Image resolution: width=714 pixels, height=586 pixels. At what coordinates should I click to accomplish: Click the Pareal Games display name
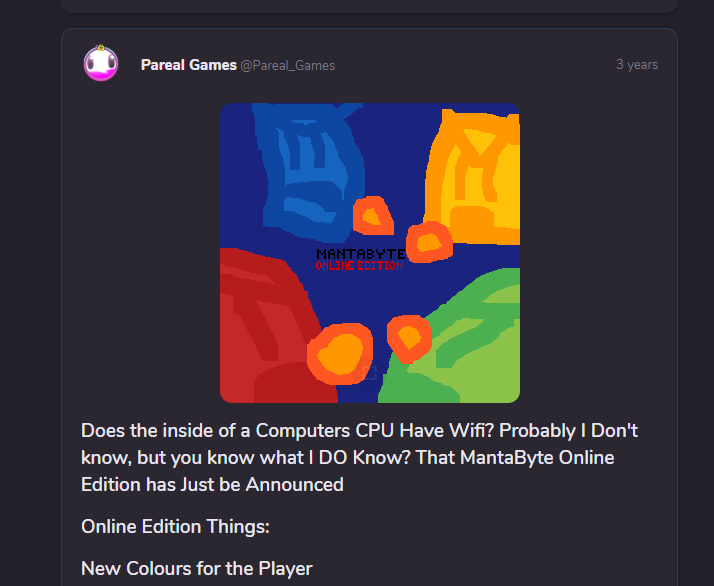(189, 65)
